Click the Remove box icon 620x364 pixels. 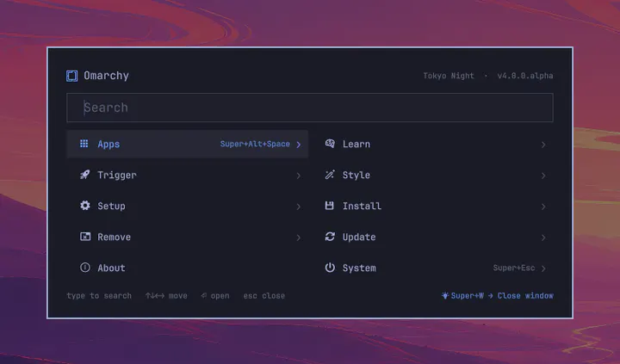pos(85,237)
